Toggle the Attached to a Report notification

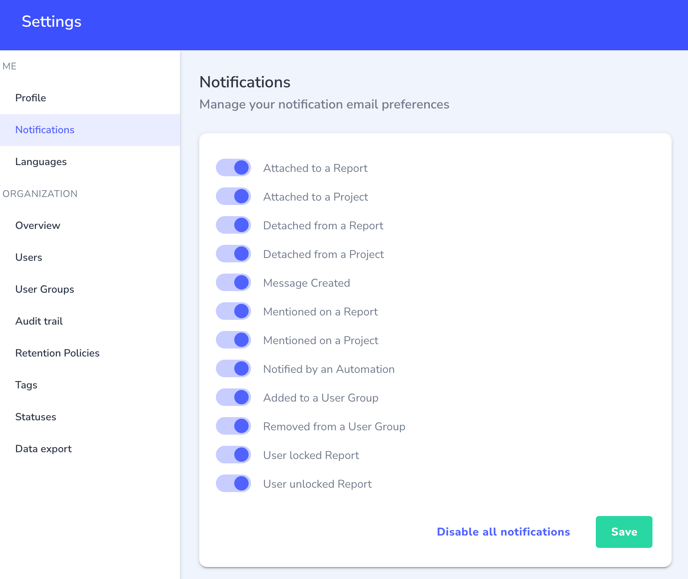click(233, 168)
